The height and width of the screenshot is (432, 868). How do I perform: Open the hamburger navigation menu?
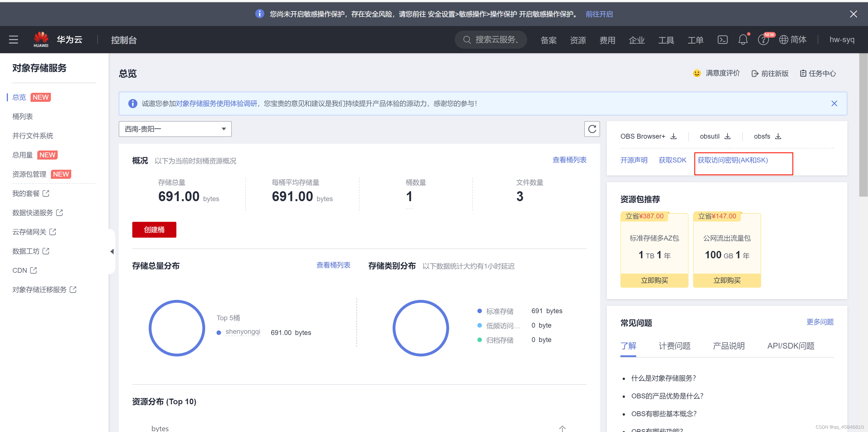coord(14,40)
